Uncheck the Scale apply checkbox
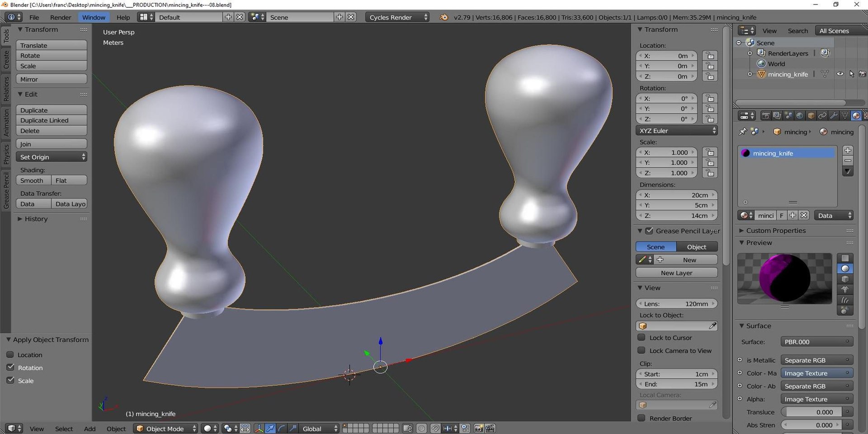The height and width of the screenshot is (434, 868). point(10,380)
